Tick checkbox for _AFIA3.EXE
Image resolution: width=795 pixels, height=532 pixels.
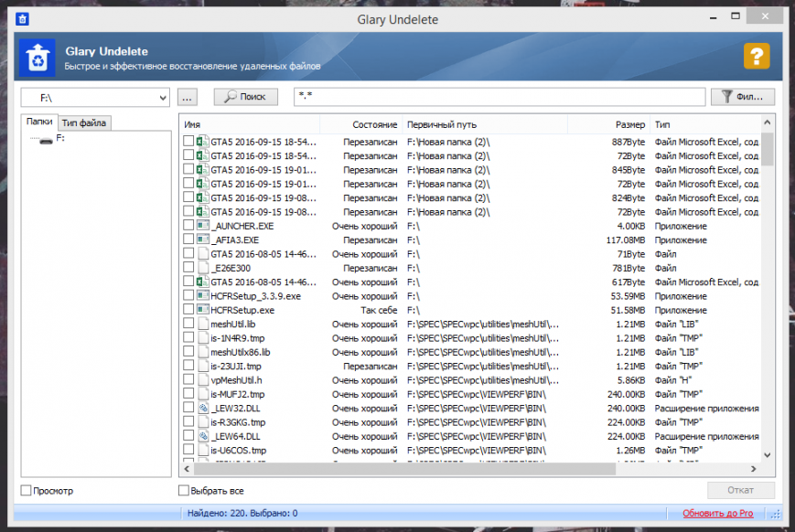tap(188, 239)
